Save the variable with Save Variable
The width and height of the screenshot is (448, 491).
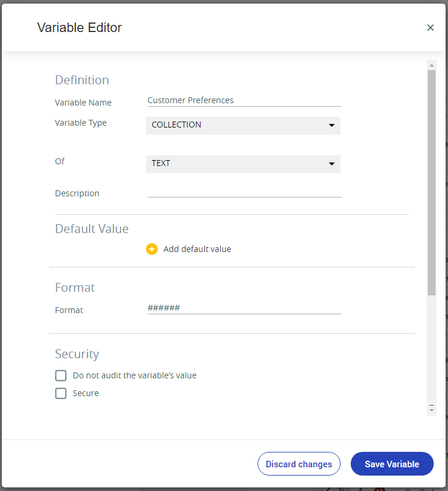tap(392, 464)
